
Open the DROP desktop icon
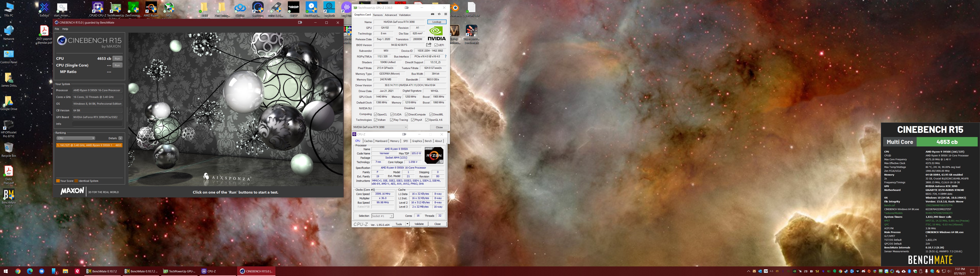coord(293,9)
